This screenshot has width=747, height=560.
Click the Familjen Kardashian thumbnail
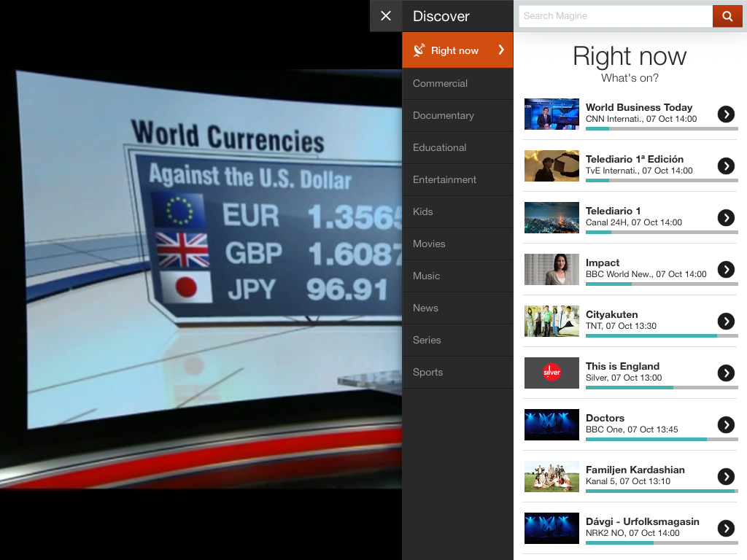pyautogui.click(x=551, y=477)
